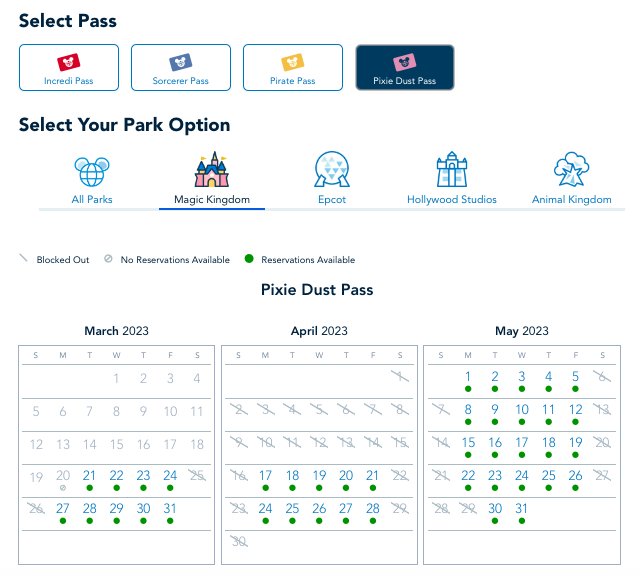Pick April 21 in the calendar
Viewport: 640px width, 576px height.
click(373, 476)
